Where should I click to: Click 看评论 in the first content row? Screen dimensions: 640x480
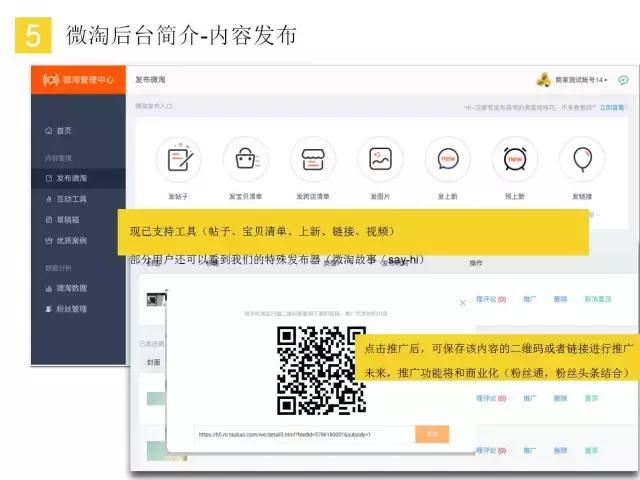491,299
